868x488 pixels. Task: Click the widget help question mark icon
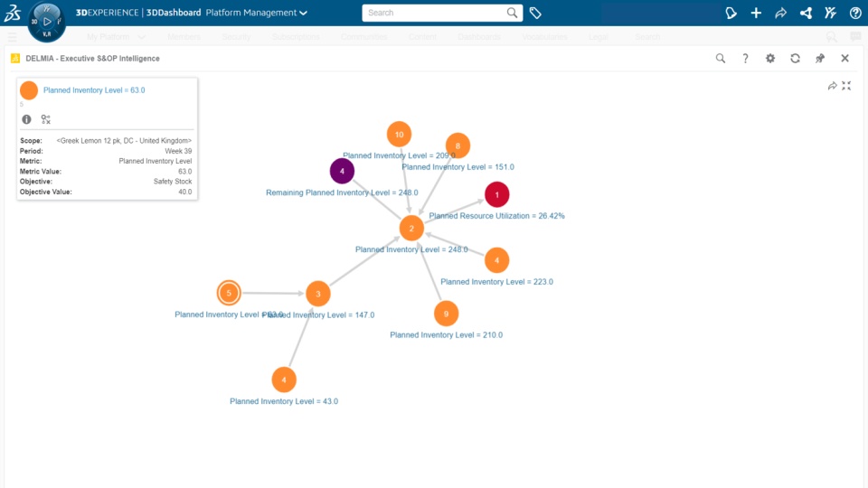click(x=745, y=58)
